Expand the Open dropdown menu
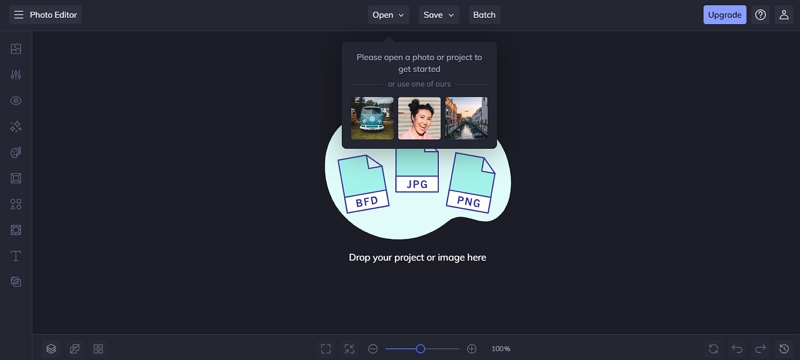This screenshot has width=800, height=360. click(388, 15)
